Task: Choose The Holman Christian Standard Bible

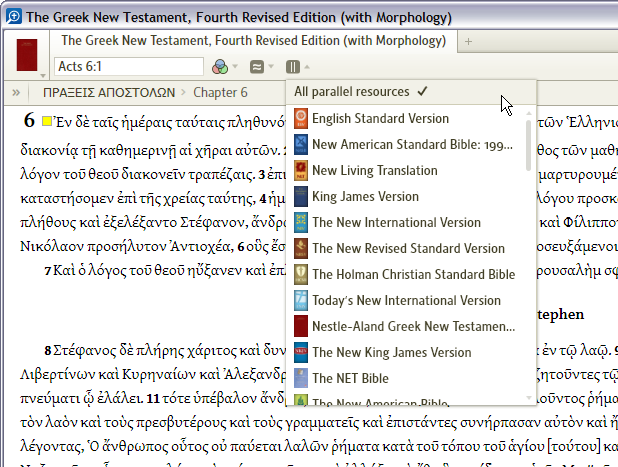Action: click(406, 275)
